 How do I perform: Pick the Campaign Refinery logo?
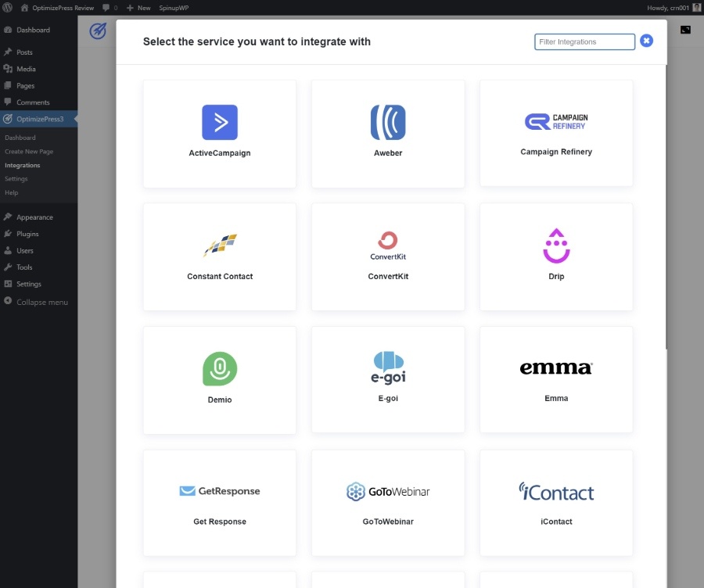556,122
